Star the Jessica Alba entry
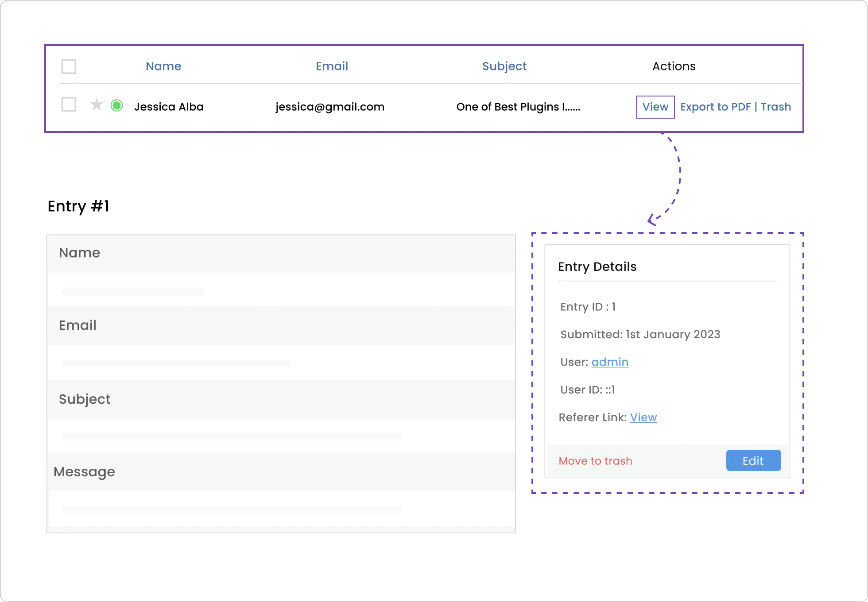The width and height of the screenshot is (868, 602). [97, 105]
